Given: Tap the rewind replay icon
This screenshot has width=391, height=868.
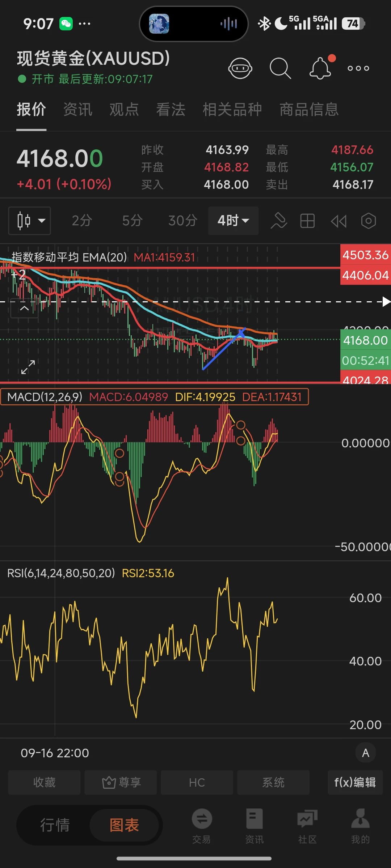Looking at the screenshot, I should coord(339,221).
